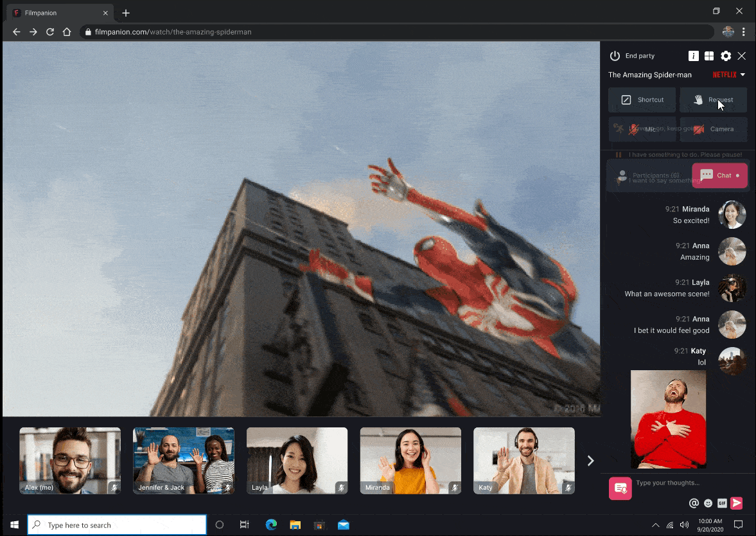
Task: Click muted mic icon on Miranda's tile
Action: (x=455, y=488)
